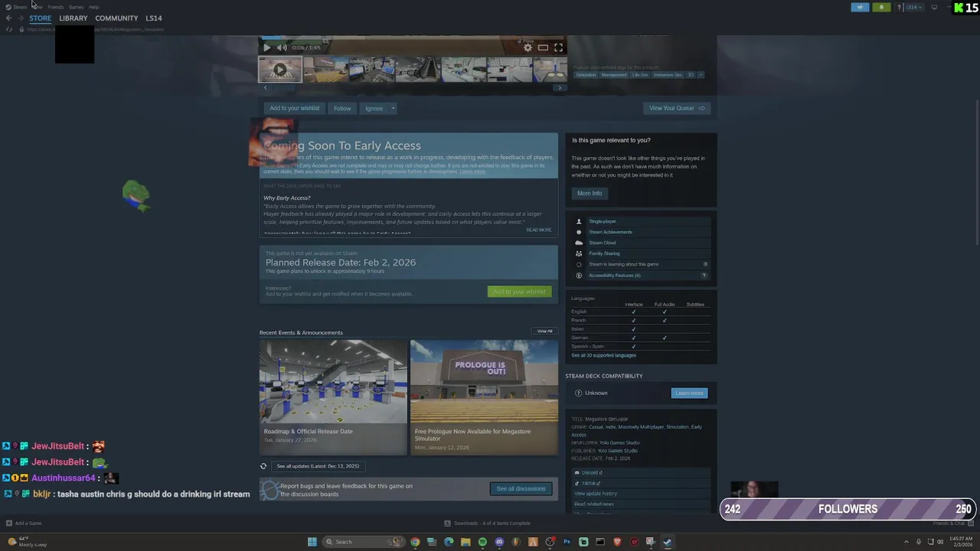Viewport: 980px width, 551px height.
Task: Open the LS14 profile tab
Action: (x=154, y=18)
